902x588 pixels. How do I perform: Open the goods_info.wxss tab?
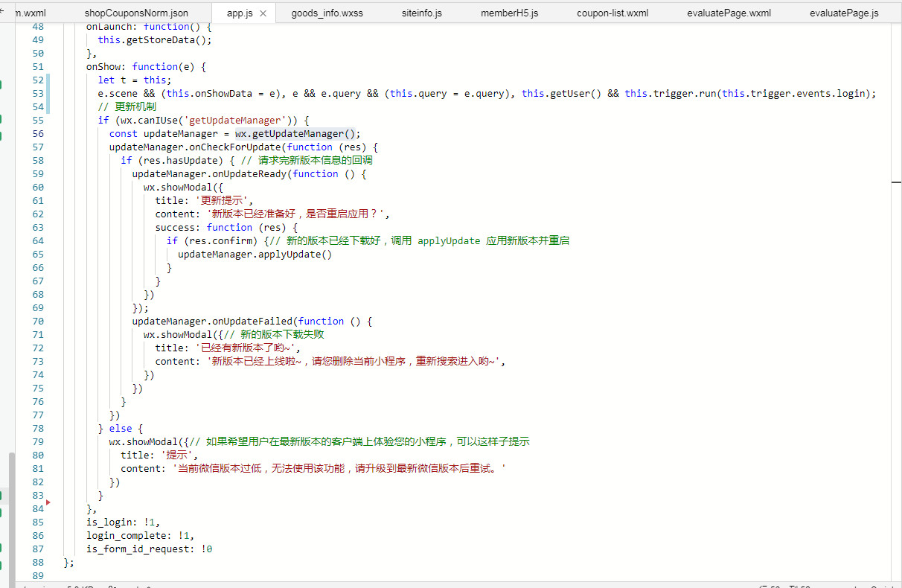pos(327,13)
